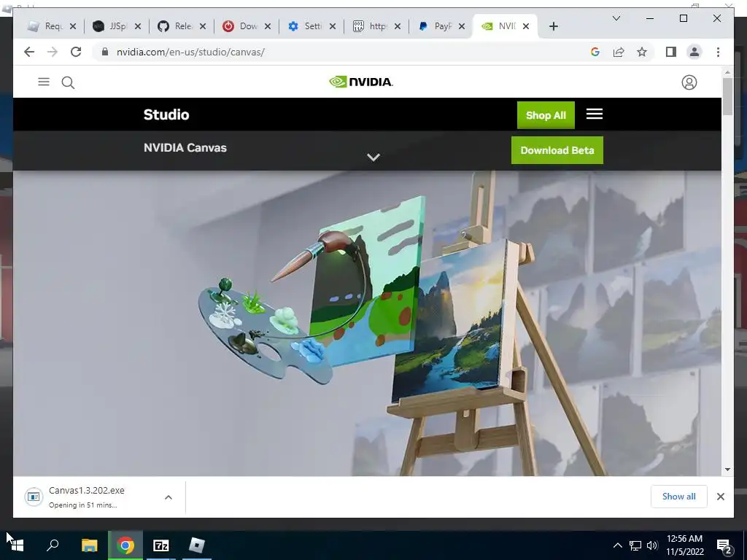
Task: Open the downloaded Canvas1.3.202.exe file
Action: coord(86,497)
